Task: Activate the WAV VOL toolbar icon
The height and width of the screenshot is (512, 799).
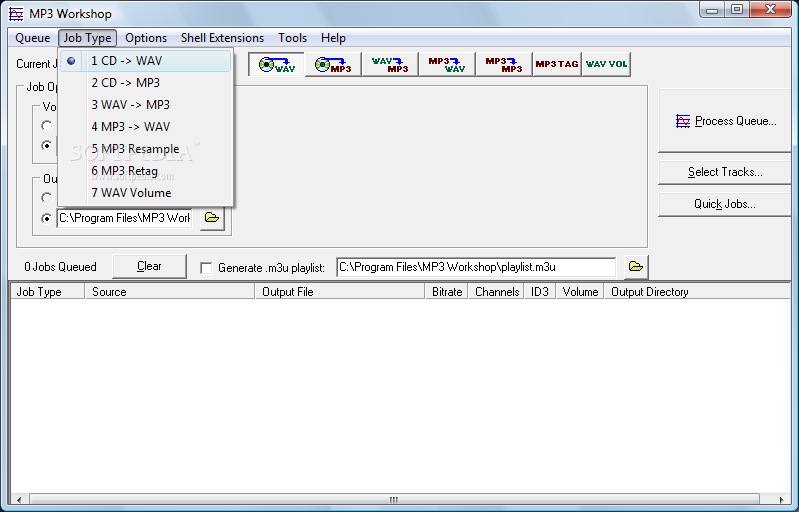Action: [x=606, y=64]
